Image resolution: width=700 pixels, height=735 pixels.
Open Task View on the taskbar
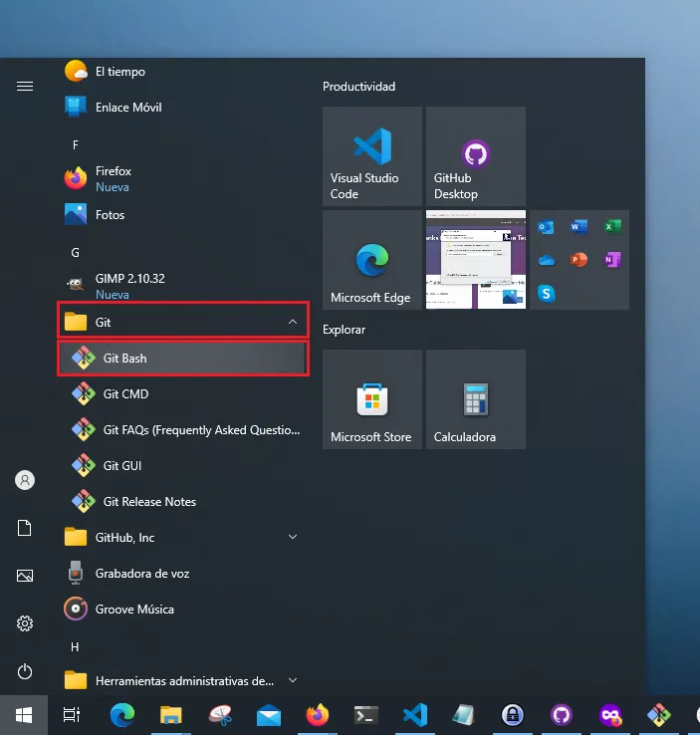72,715
